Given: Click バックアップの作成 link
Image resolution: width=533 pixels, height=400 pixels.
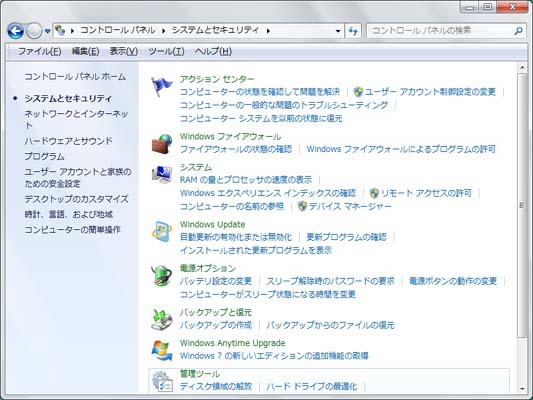Looking at the screenshot, I should (x=216, y=325).
